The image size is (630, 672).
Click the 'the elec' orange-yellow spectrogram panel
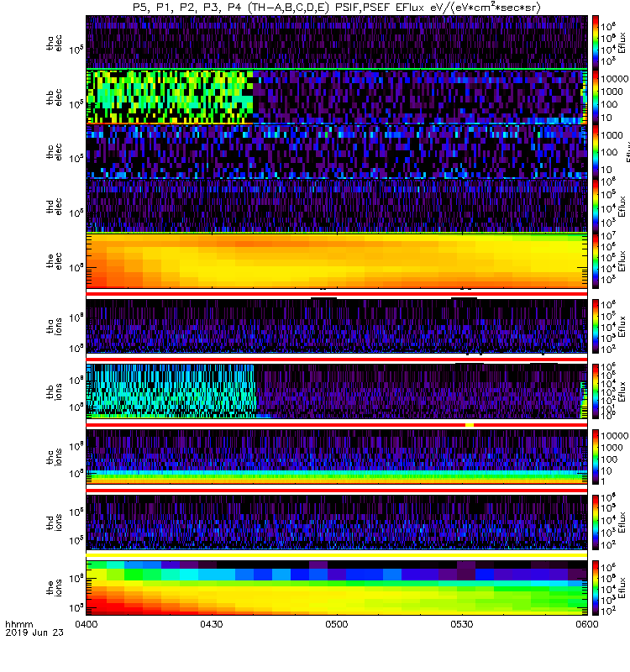click(337, 260)
